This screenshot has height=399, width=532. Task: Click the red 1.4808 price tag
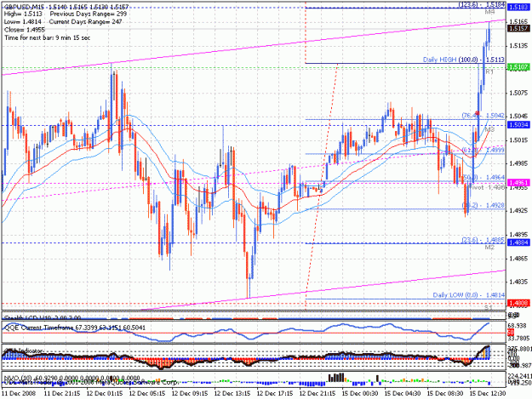point(518,303)
